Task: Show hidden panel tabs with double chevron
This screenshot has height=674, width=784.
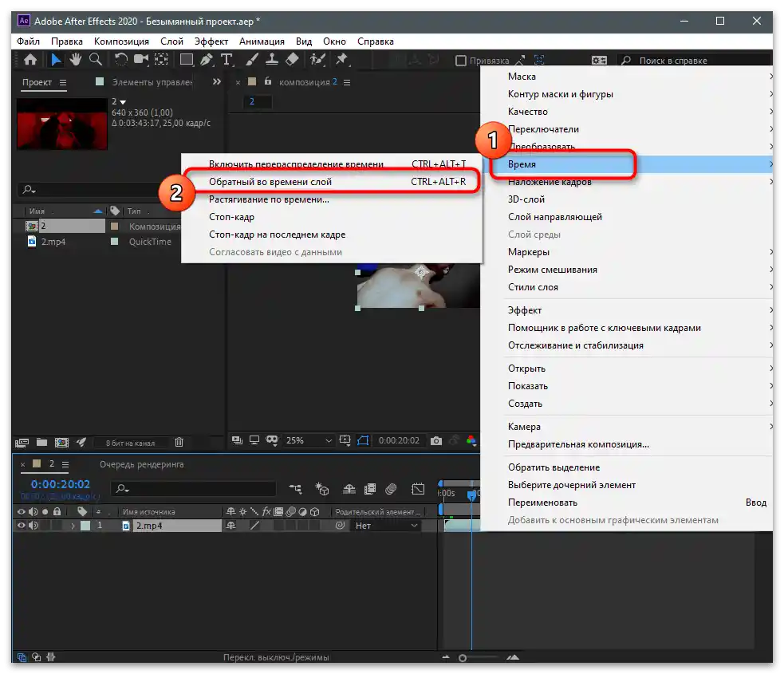Action: [216, 81]
